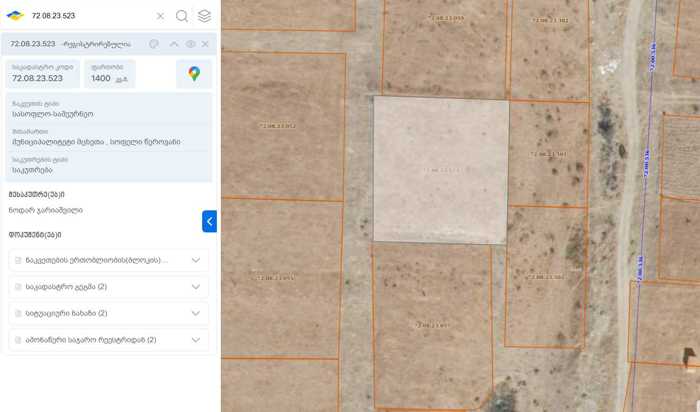Open the map layers panel

pos(204,16)
